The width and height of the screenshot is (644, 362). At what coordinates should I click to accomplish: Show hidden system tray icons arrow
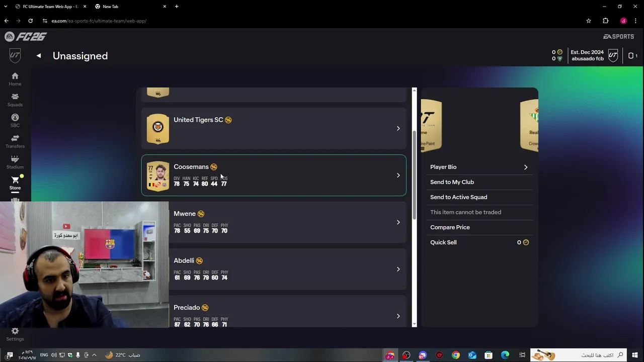94,355
